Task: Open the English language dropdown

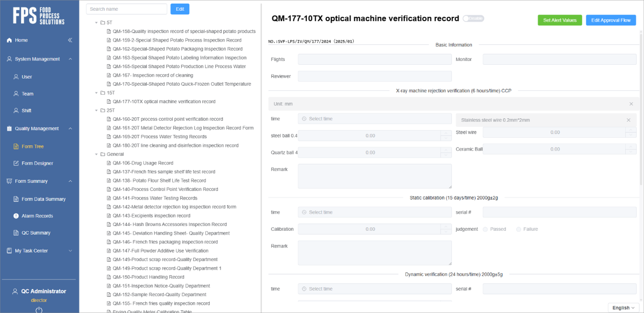Action: click(623, 308)
